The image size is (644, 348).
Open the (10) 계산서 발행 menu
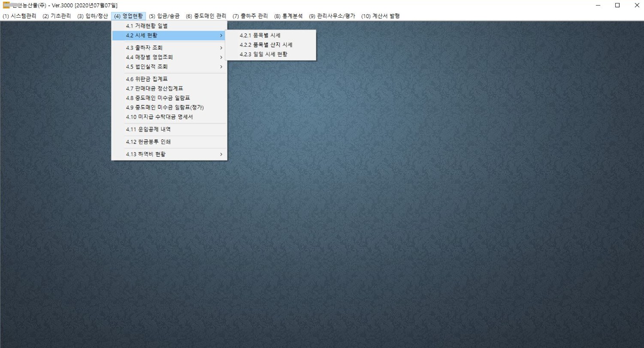click(380, 16)
